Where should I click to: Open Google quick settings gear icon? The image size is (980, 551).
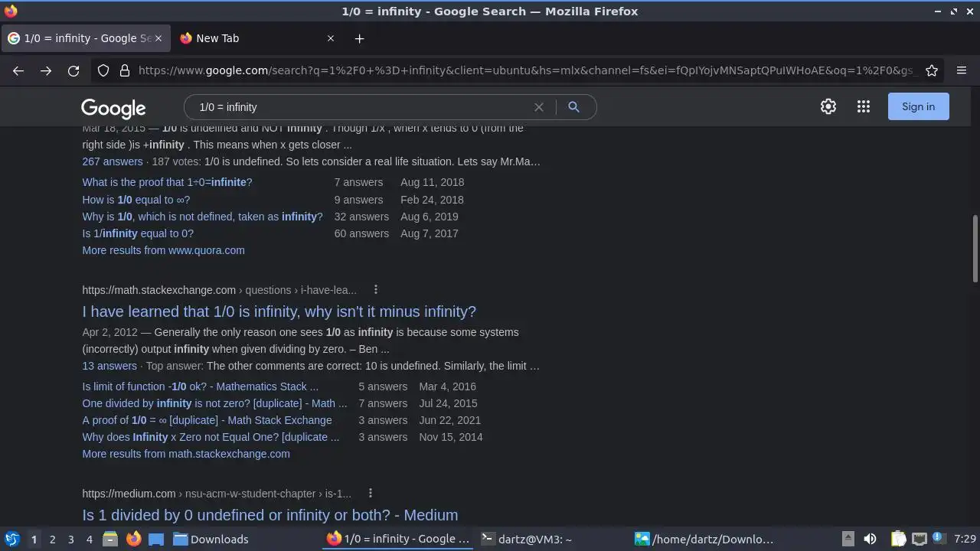(x=828, y=107)
